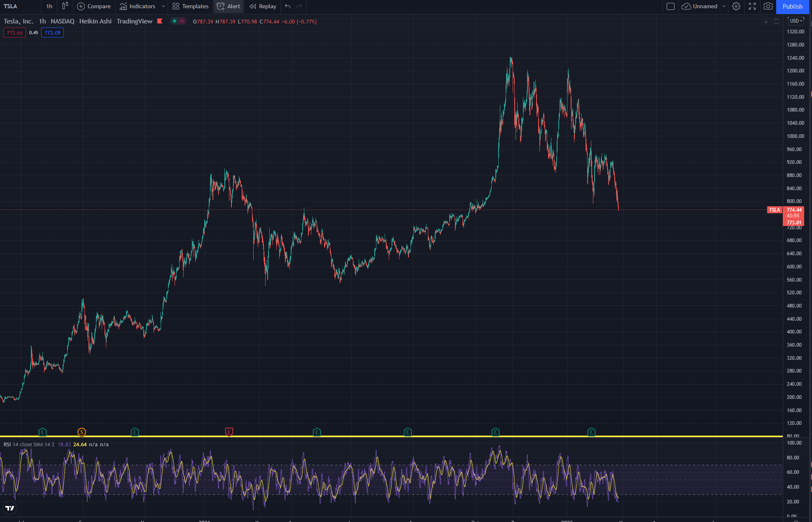
Task: Click the 20.00 RSI scale label
Action: [x=793, y=501]
